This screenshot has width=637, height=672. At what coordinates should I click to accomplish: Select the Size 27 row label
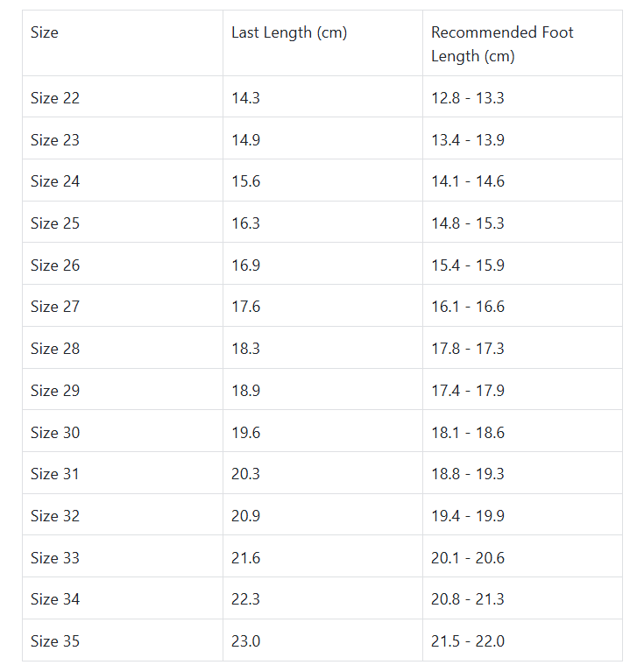tap(55, 307)
